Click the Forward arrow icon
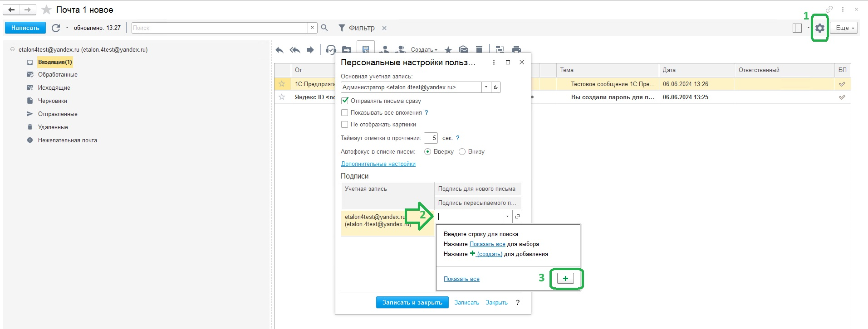Screen dimensions: 868x329 click(x=310, y=50)
